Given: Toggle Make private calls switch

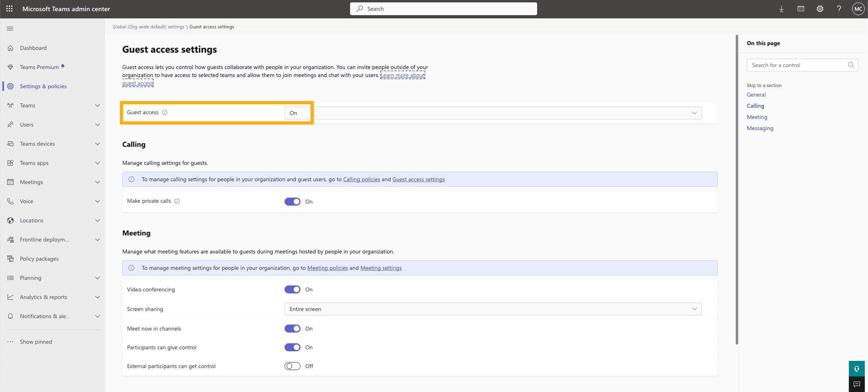Looking at the screenshot, I should [x=293, y=202].
